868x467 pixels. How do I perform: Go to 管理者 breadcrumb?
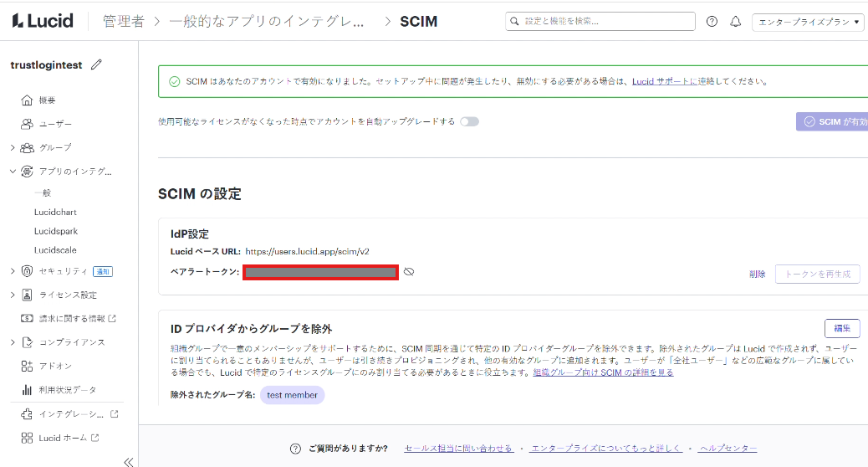[x=124, y=22]
